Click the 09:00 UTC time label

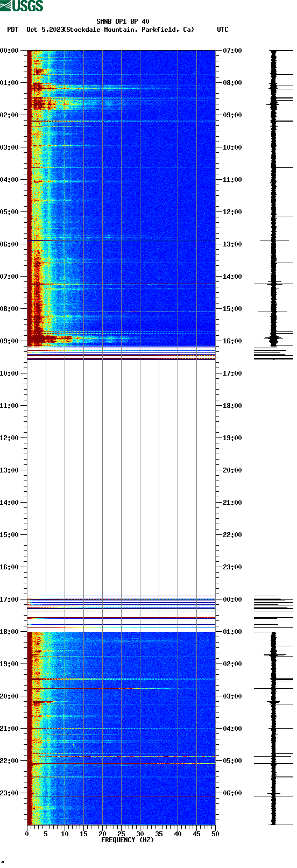pos(232,115)
